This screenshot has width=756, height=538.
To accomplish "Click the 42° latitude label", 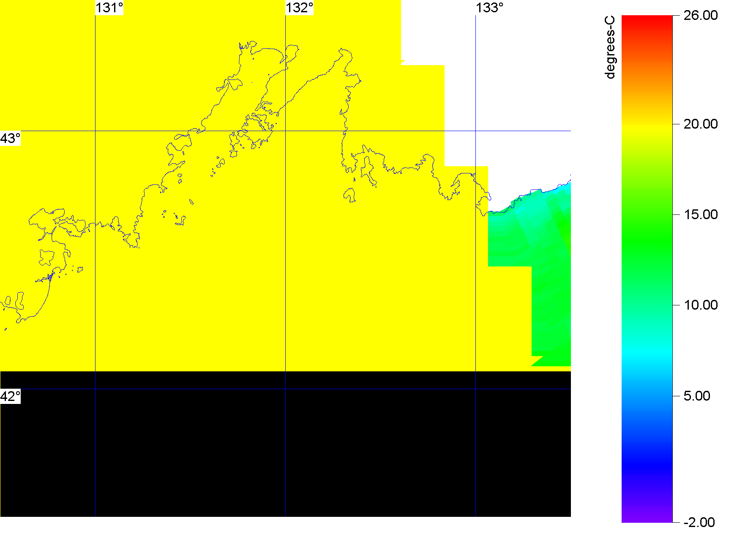I will [10, 396].
